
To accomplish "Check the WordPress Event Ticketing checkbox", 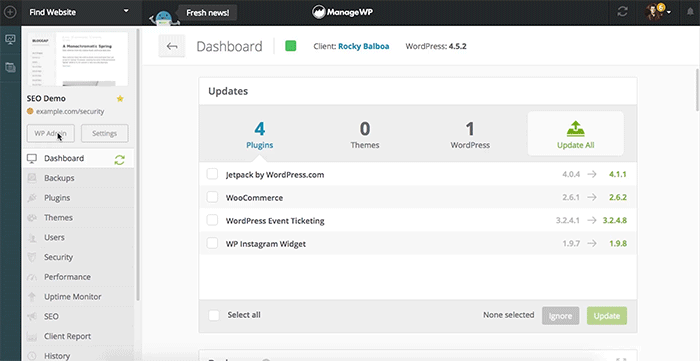I will pos(212,220).
